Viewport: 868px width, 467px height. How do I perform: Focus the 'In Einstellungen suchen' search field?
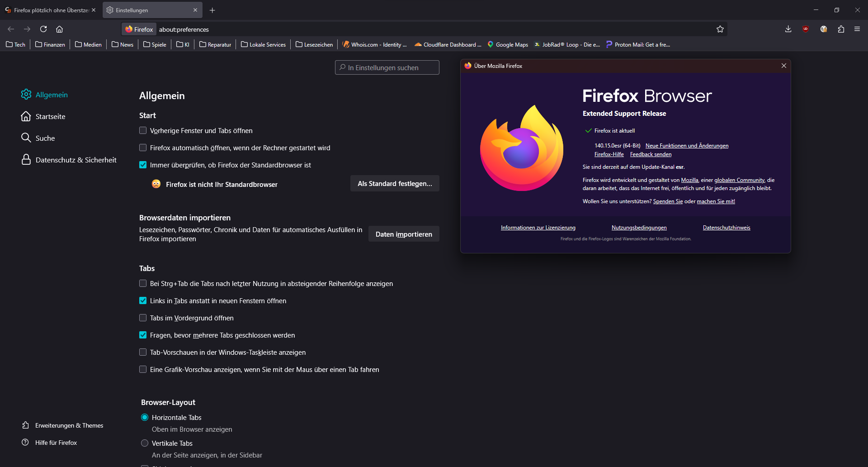387,67
